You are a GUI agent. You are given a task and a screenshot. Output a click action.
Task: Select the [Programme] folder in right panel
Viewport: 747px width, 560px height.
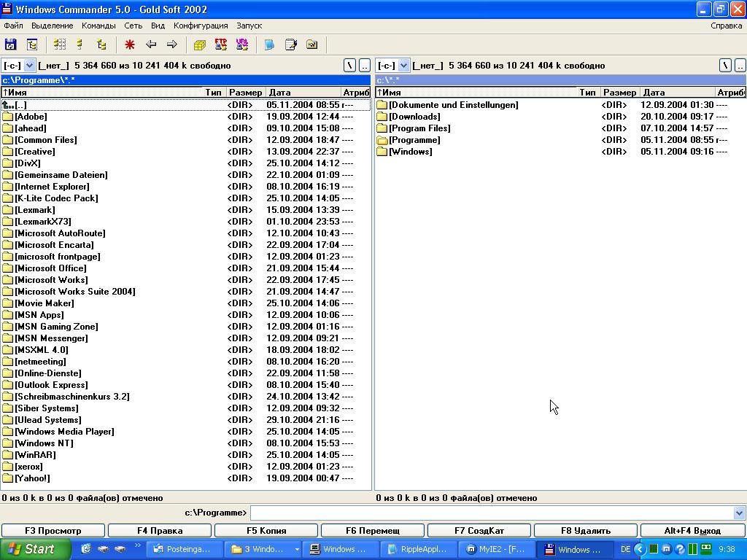[x=560, y=140]
